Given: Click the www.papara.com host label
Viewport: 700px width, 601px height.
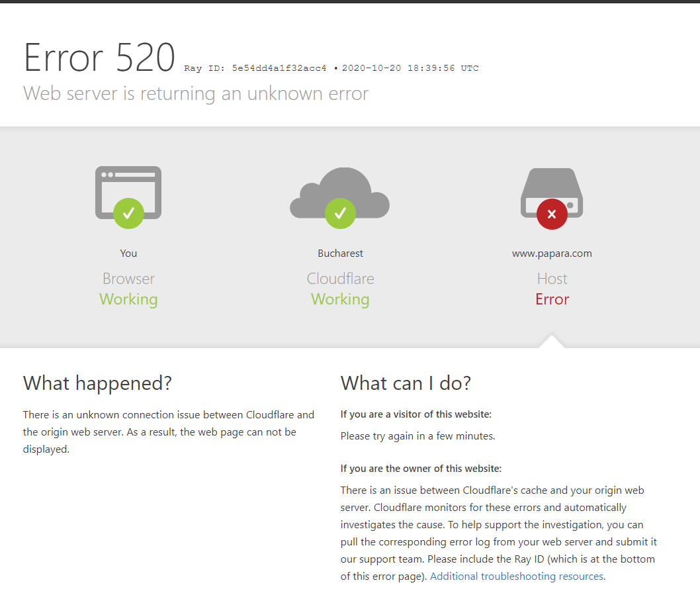Looking at the screenshot, I should [x=552, y=254].
